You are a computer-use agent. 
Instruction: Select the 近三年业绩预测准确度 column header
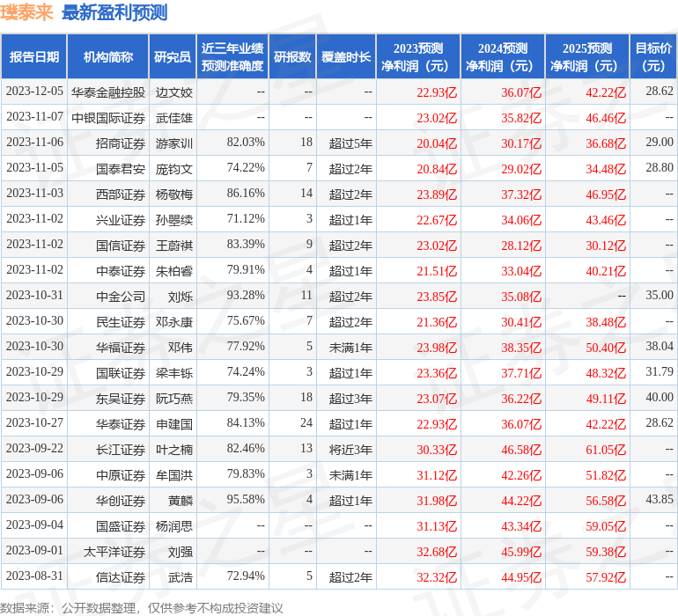coord(232,56)
